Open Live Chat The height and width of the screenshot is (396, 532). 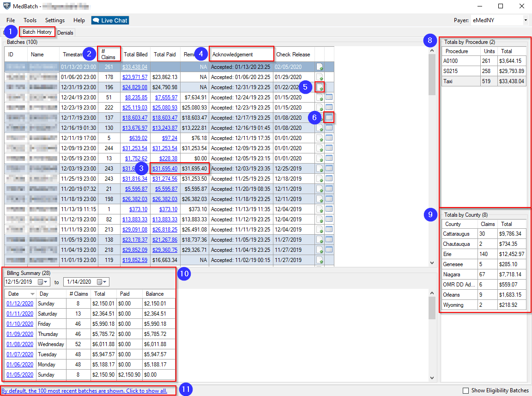[109, 20]
